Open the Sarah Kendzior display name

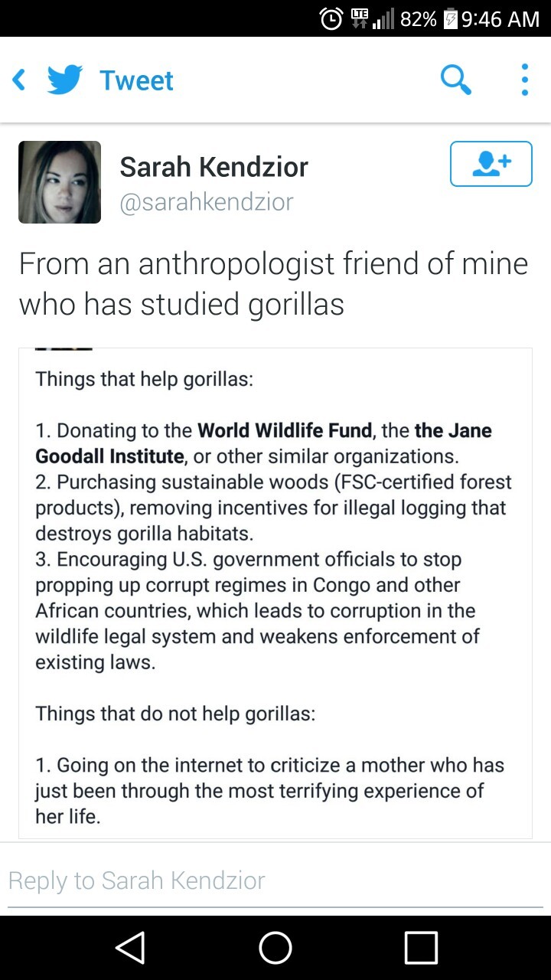coord(214,167)
